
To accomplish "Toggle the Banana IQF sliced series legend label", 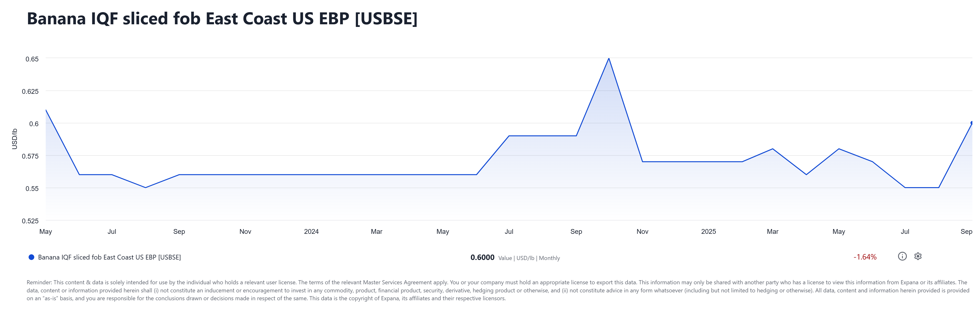I will point(109,258).
